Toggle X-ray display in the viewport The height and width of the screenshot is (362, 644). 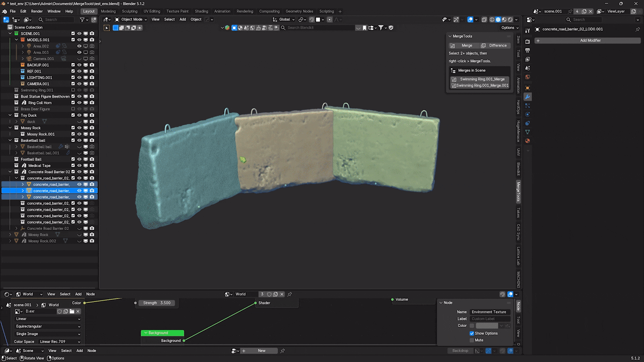pyautogui.click(x=484, y=20)
